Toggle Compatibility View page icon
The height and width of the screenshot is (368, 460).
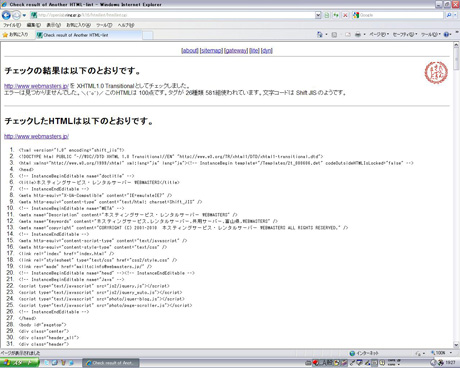(x=327, y=15)
